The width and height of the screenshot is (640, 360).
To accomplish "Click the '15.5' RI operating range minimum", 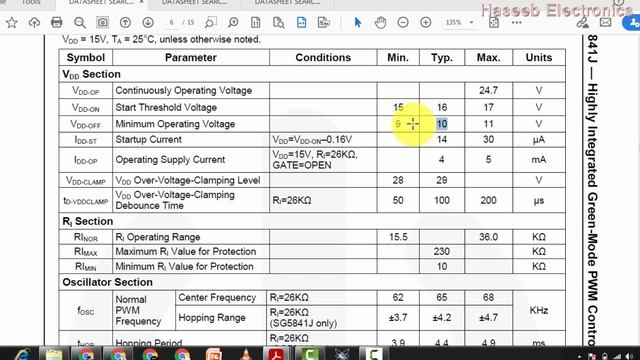I will point(398,237).
